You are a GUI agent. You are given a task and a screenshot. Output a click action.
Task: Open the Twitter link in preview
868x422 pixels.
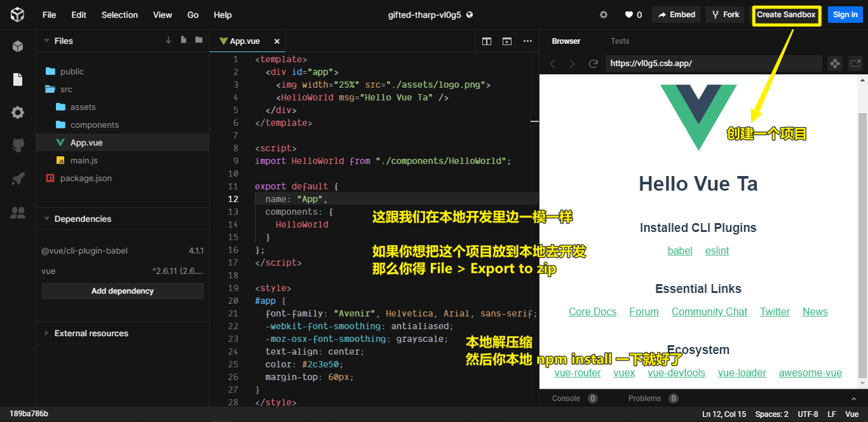[x=775, y=312]
